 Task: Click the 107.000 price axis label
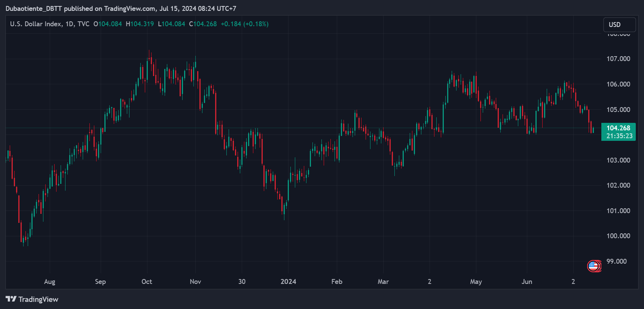(618, 59)
